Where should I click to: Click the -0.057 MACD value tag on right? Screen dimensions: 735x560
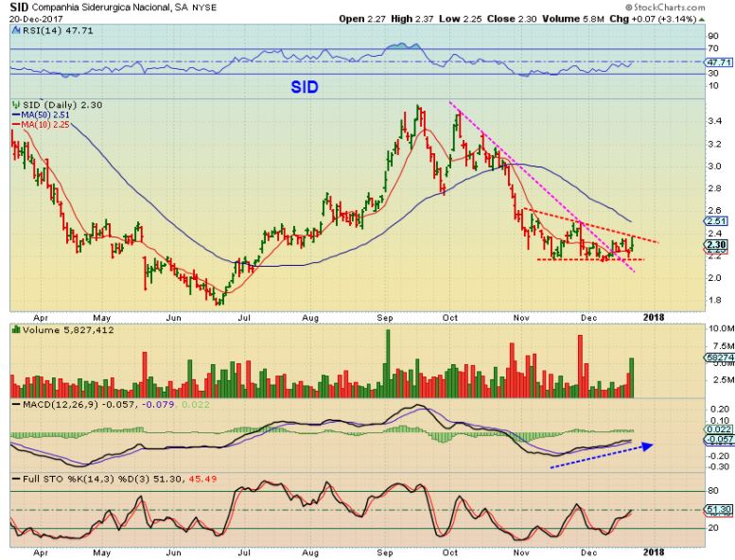point(719,440)
